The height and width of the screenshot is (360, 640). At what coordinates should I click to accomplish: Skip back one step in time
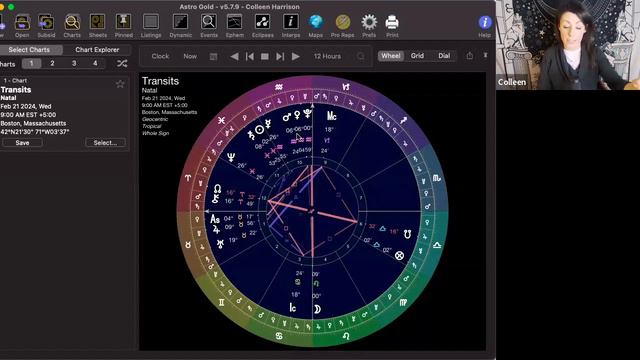[250, 56]
